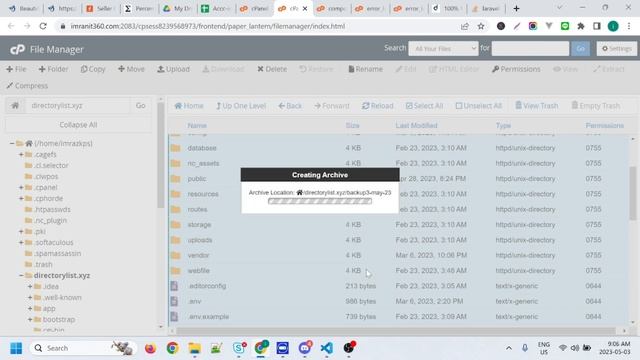Expand the .cagefs tree folder

tap(21, 154)
